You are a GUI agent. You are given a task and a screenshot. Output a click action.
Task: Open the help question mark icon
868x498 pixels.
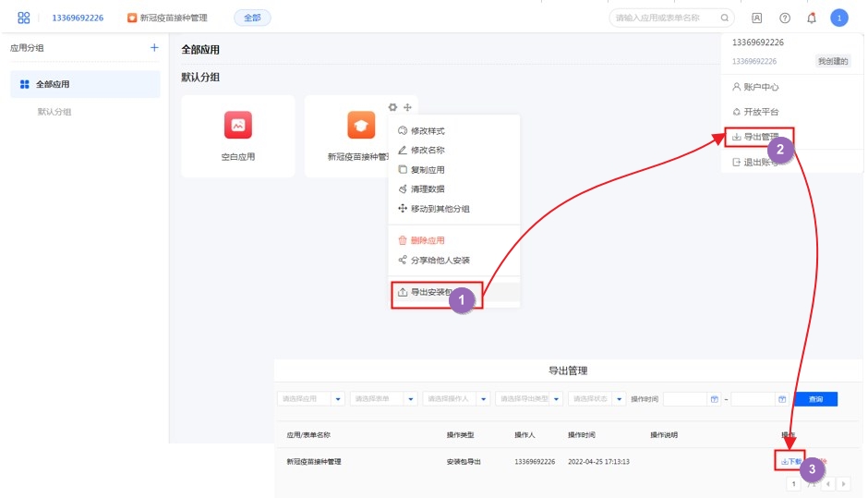point(785,18)
